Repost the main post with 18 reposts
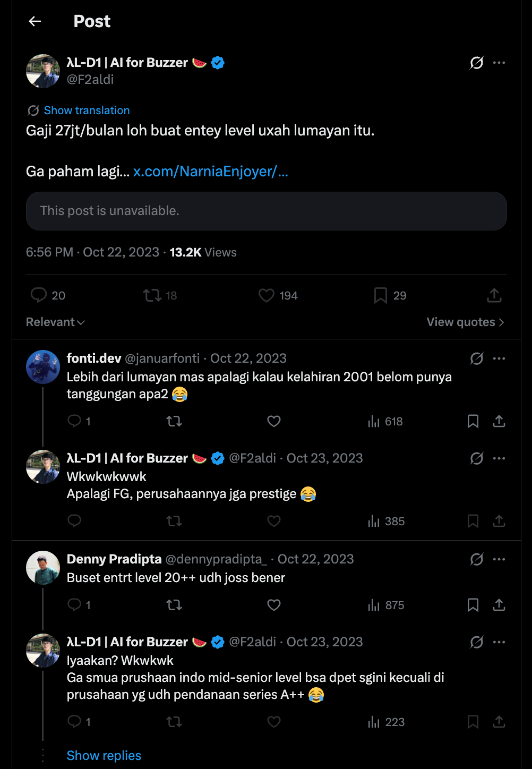 coord(160,295)
